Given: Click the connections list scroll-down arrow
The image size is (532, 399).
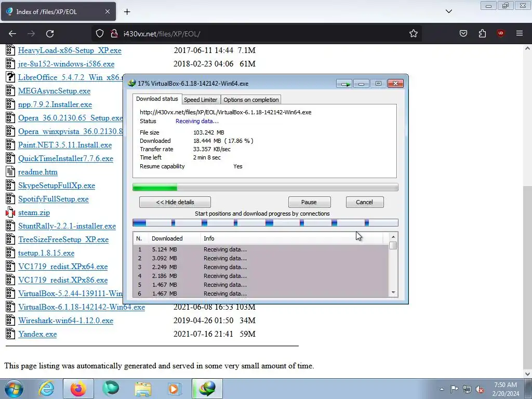Looking at the screenshot, I should point(393,292).
